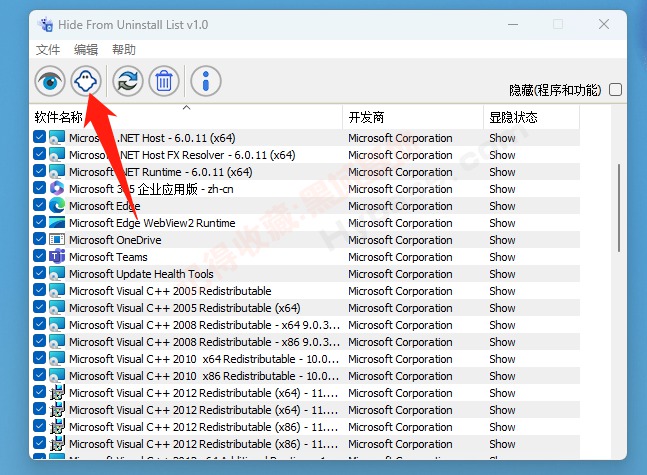Select Visual C++ 2008 Redistributable - x86 name
Screen dimensions: 647x475
pos(204,342)
